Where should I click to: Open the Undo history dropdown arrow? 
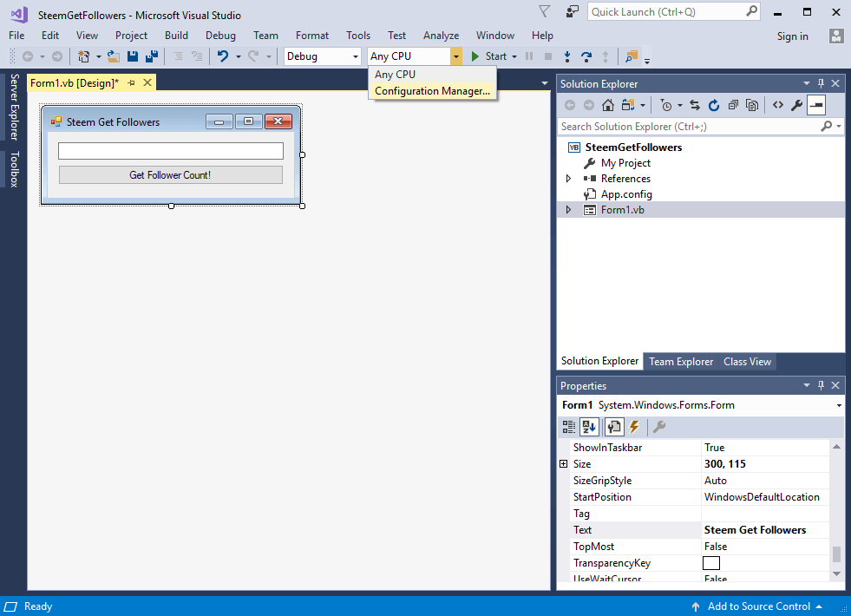tap(238, 56)
